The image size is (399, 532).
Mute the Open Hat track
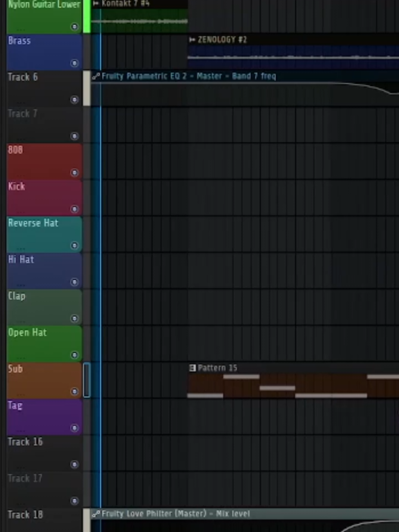[x=74, y=355]
